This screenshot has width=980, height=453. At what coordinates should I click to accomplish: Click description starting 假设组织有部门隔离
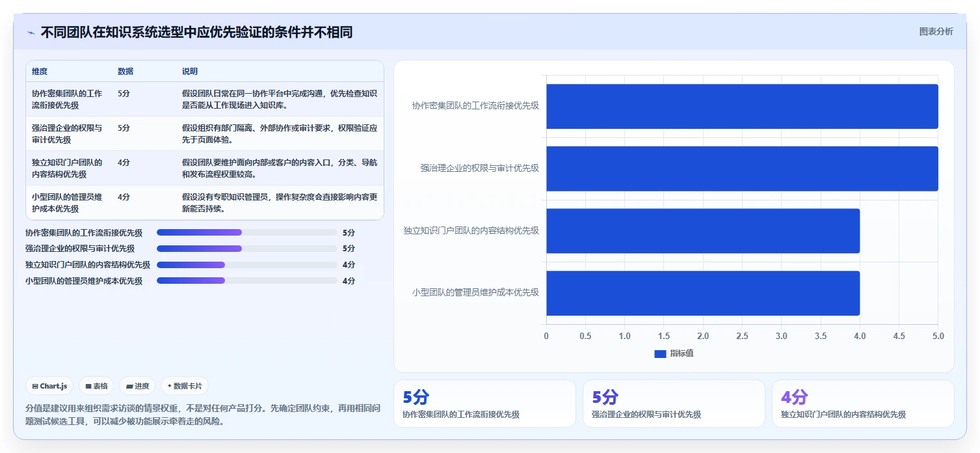[x=280, y=133]
